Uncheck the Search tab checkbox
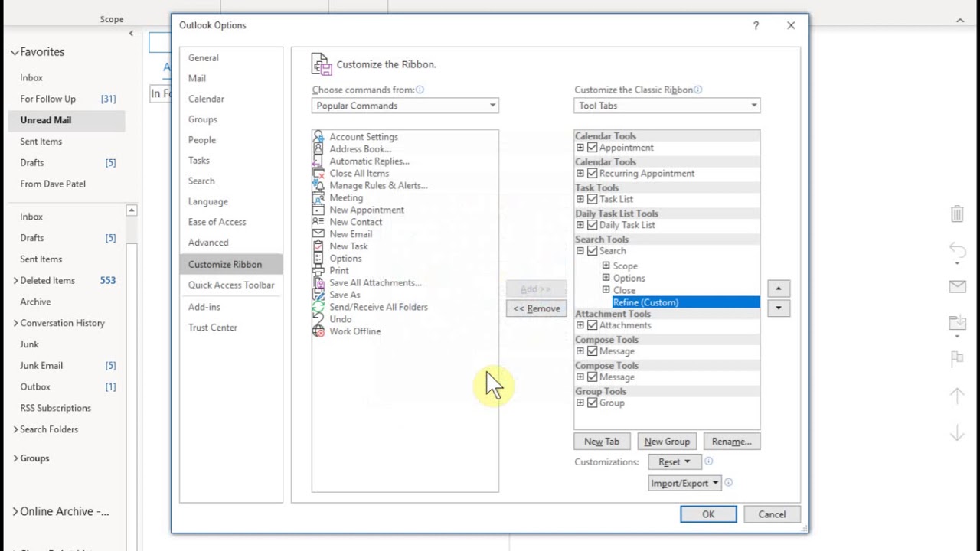Screen dimensions: 980x551 click(x=592, y=251)
